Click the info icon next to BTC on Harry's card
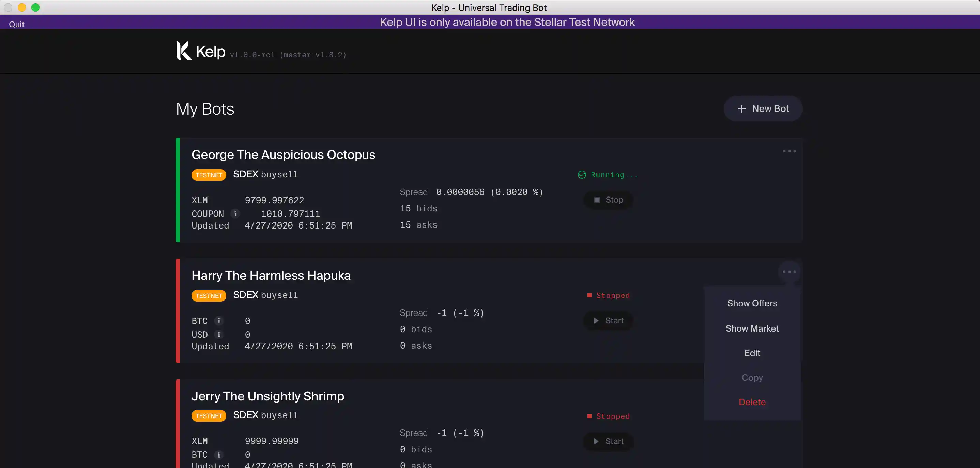The width and height of the screenshot is (980, 468). pos(219,321)
